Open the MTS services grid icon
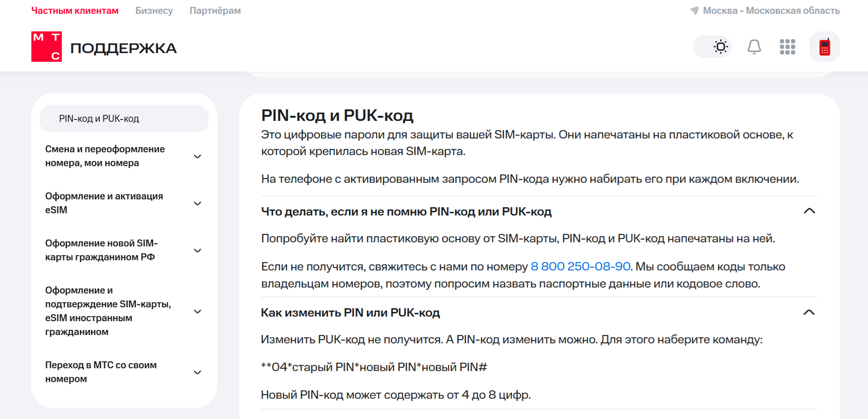This screenshot has width=868, height=419. point(787,46)
